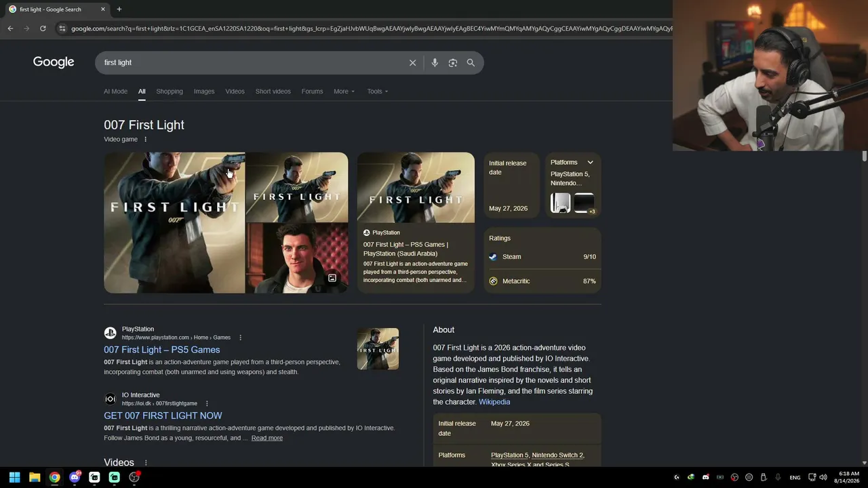Open options menu for PlayStation search result

click(240, 338)
